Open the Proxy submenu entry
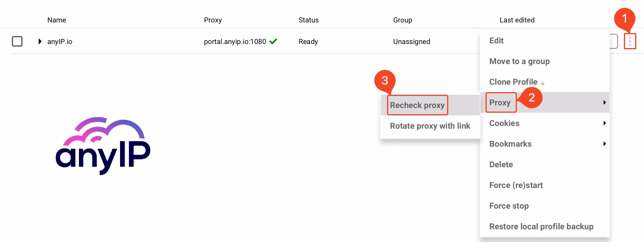The height and width of the screenshot is (242, 644). click(x=545, y=102)
